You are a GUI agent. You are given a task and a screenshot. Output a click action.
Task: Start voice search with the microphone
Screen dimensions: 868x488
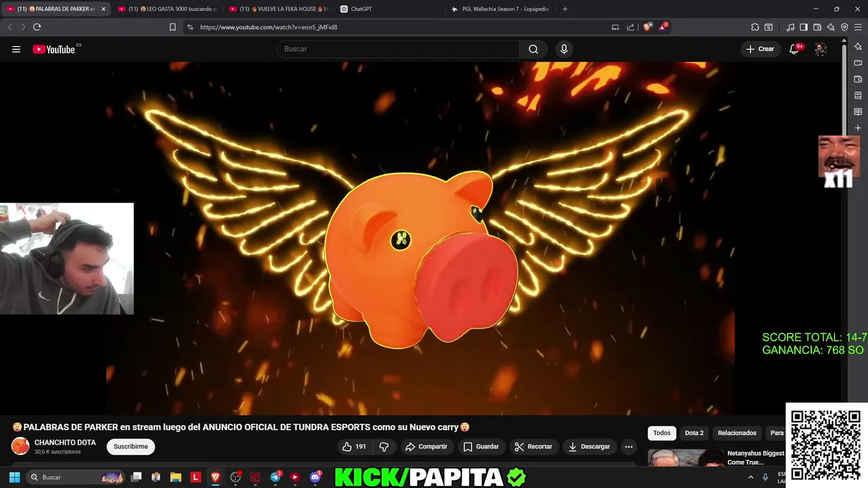pyautogui.click(x=564, y=49)
